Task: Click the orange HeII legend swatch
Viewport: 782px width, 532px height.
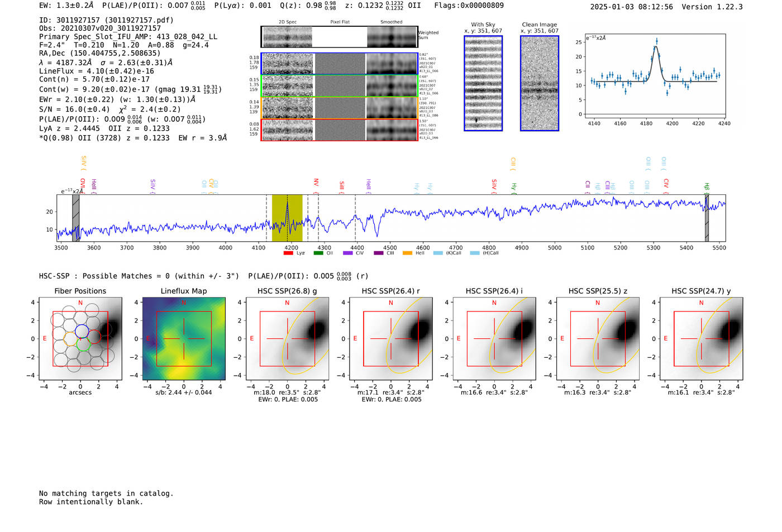Action: coord(408,253)
